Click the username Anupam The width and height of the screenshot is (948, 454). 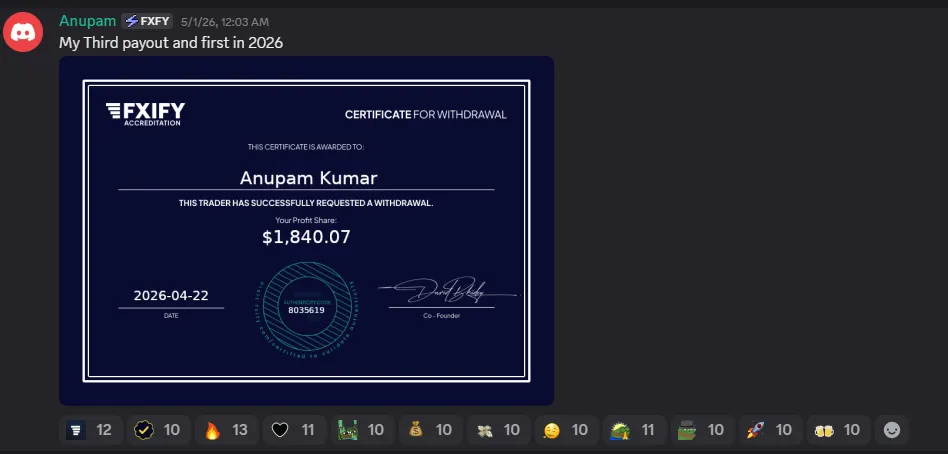[87, 21]
